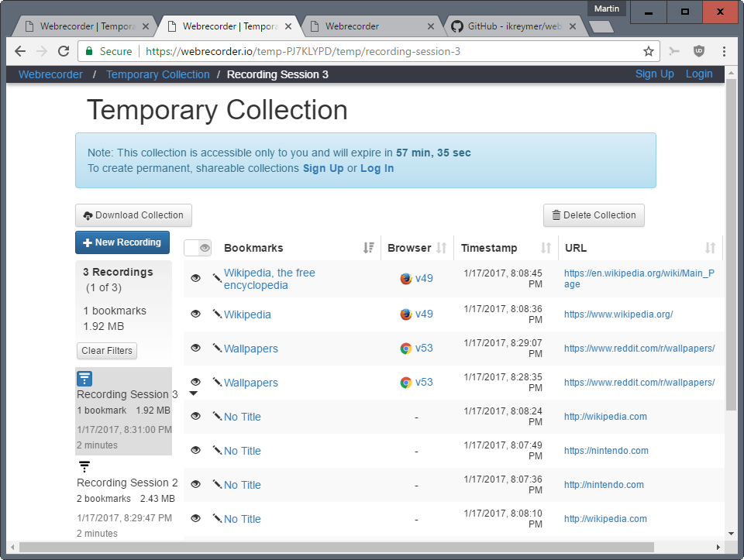Viewport: 744px width, 560px height.
Task: Click the Chrome icon in the 8:29:07 PM row
Action: (405, 348)
